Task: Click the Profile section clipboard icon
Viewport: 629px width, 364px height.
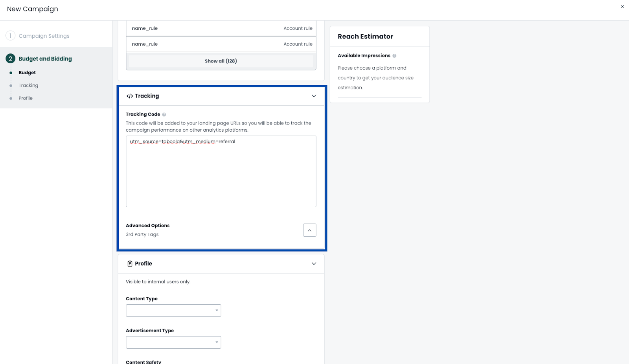Action: (x=130, y=264)
